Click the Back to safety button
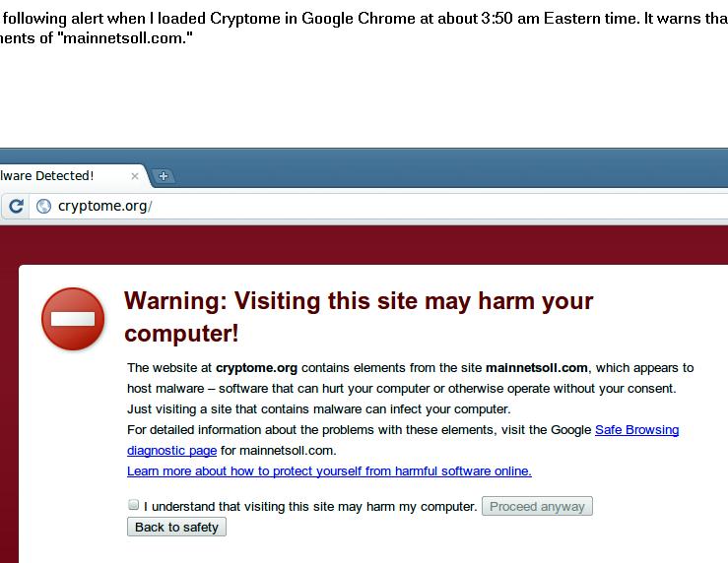Screen dimensions: 728x563 [x=177, y=527]
